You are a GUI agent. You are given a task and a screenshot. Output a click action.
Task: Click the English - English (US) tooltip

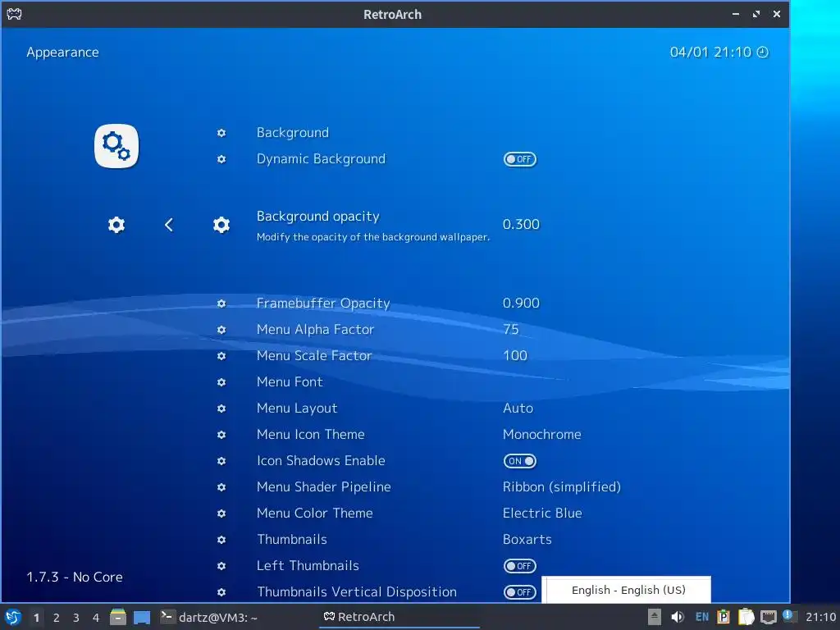click(x=626, y=590)
